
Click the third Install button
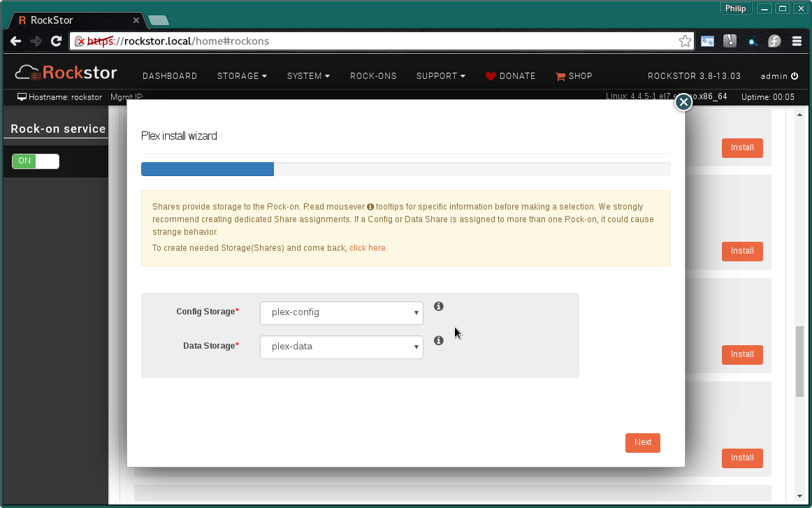[742, 355]
